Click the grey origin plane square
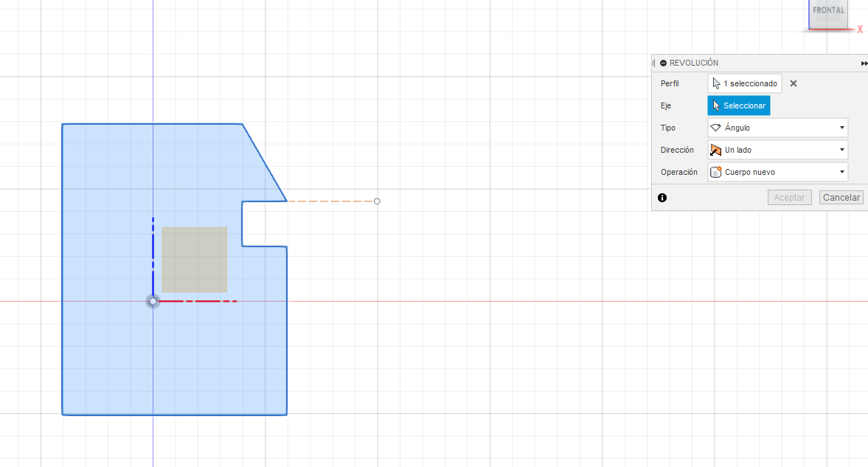Viewport: 868px width, 467px height. 194,259
